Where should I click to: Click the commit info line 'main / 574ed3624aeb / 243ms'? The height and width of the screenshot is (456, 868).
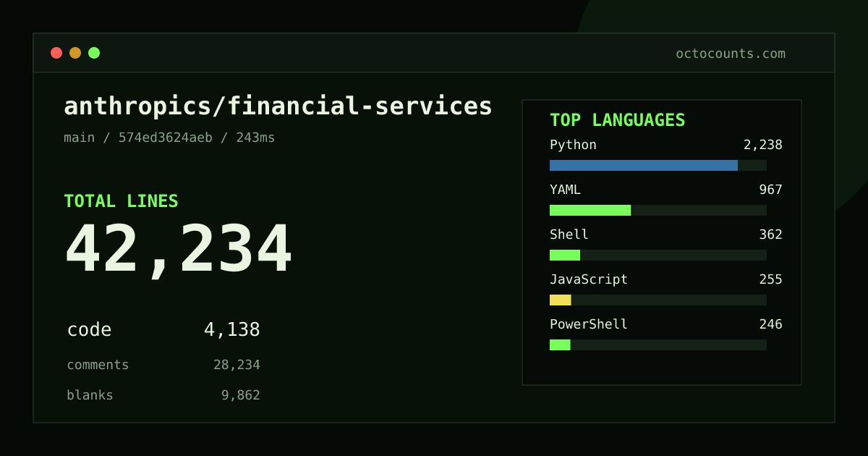(x=169, y=138)
